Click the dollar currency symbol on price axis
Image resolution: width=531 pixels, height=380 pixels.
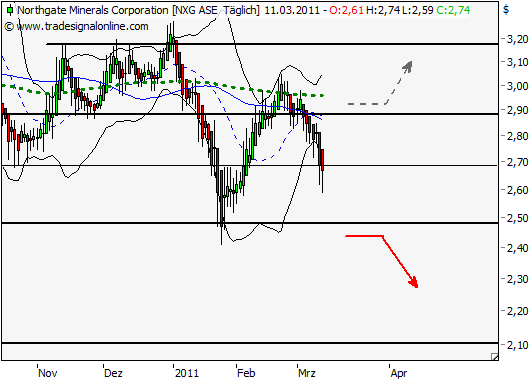[x=506, y=9]
